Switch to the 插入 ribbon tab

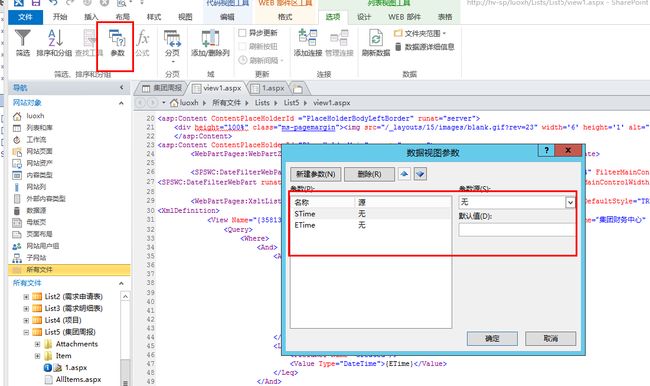pos(91,17)
